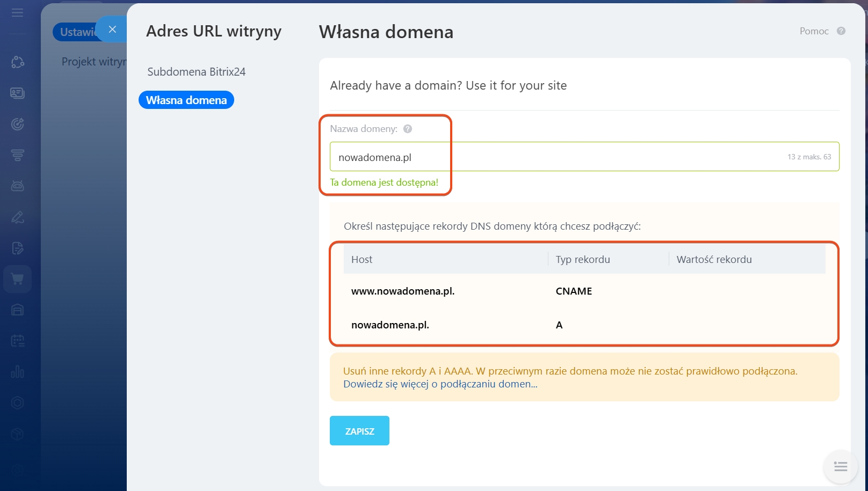Click the question mark icon beside Pomoc
Screen dimensions: 868x491
coord(841,31)
